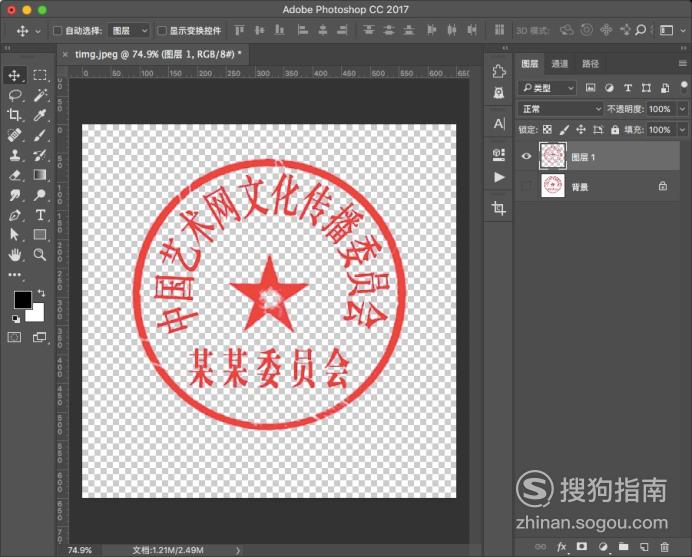This screenshot has height=557, width=692.
Task: Click the 74.9% zoom level field
Action: click(x=80, y=550)
